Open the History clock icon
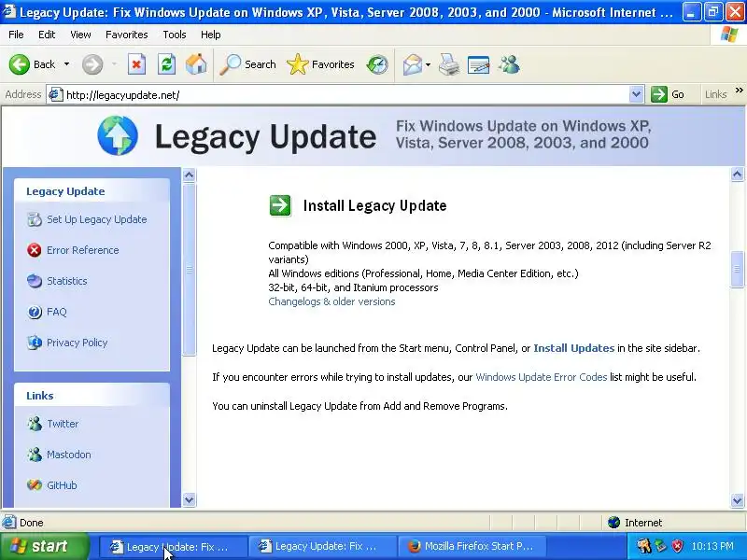The width and height of the screenshot is (747, 560). tap(377, 64)
